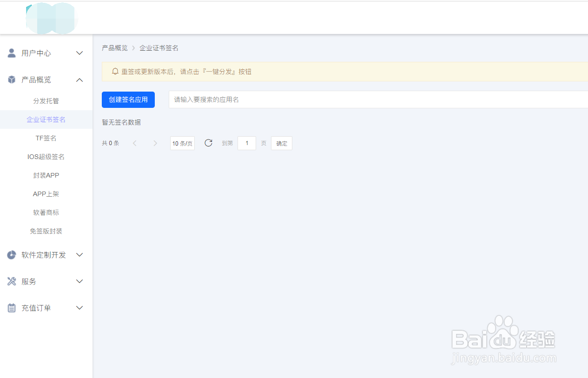Image resolution: width=588 pixels, height=378 pixels.
Task: Click the bell icon in the notice bar
Action: click(115, 72)
